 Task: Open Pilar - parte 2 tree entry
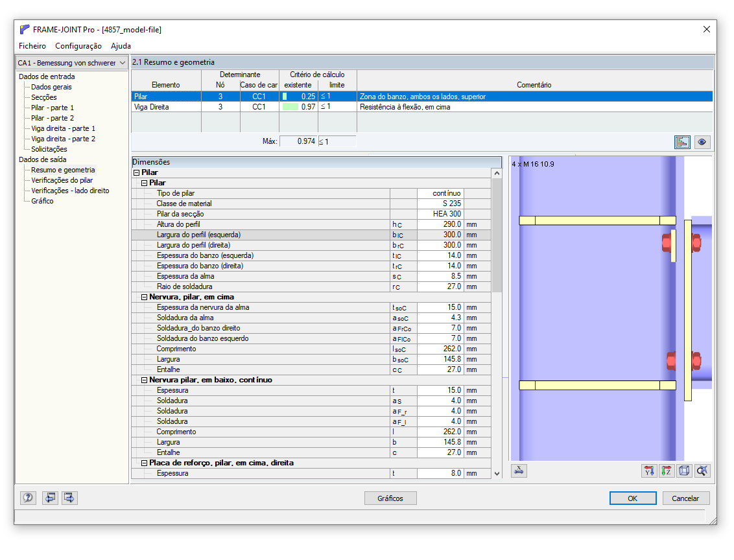[x=53, y=118]
